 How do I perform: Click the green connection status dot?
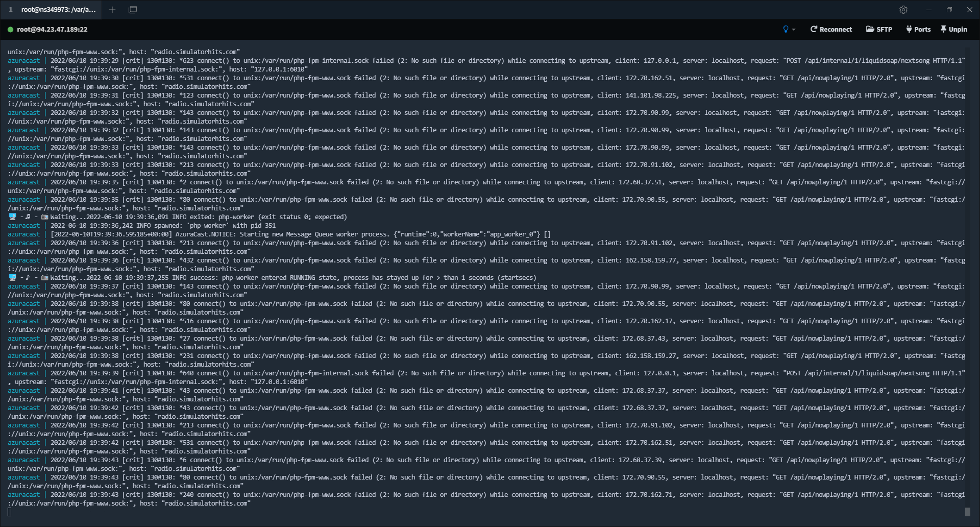coord(11,30)
